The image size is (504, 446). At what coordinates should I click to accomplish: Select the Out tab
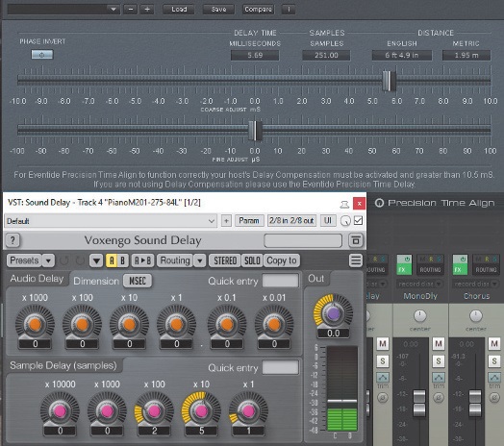[x=316, y=278]
